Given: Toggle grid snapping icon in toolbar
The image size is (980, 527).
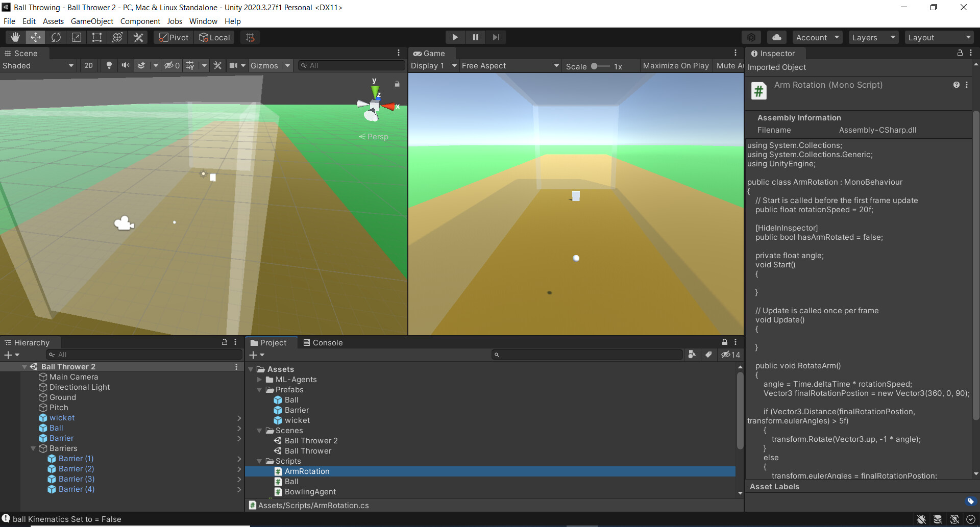Looking at the screenshot, I should 250,37.
